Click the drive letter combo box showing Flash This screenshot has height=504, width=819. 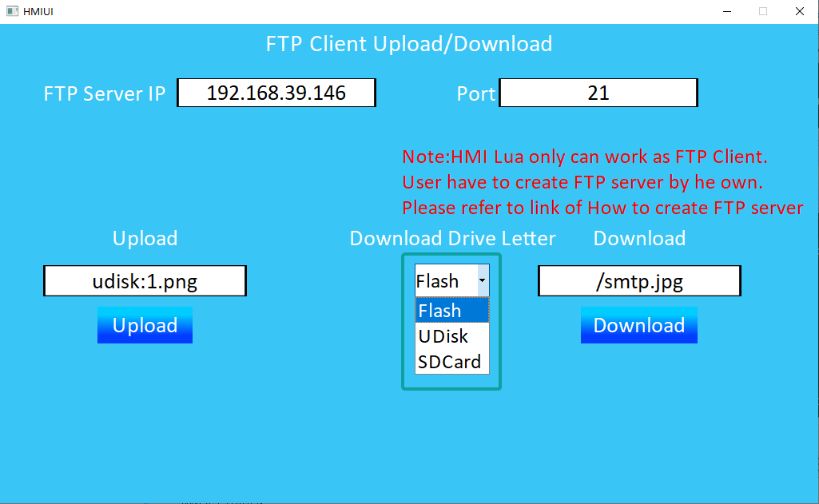tap(444, 281)
